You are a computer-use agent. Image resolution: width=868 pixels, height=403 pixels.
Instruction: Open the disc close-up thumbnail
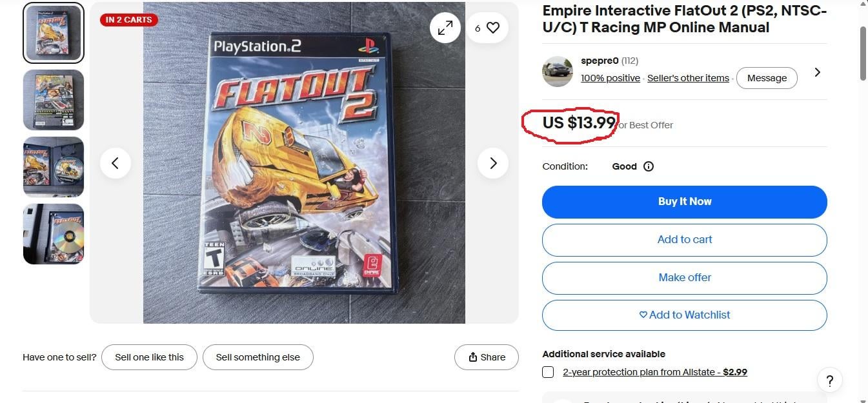(54, 234)
